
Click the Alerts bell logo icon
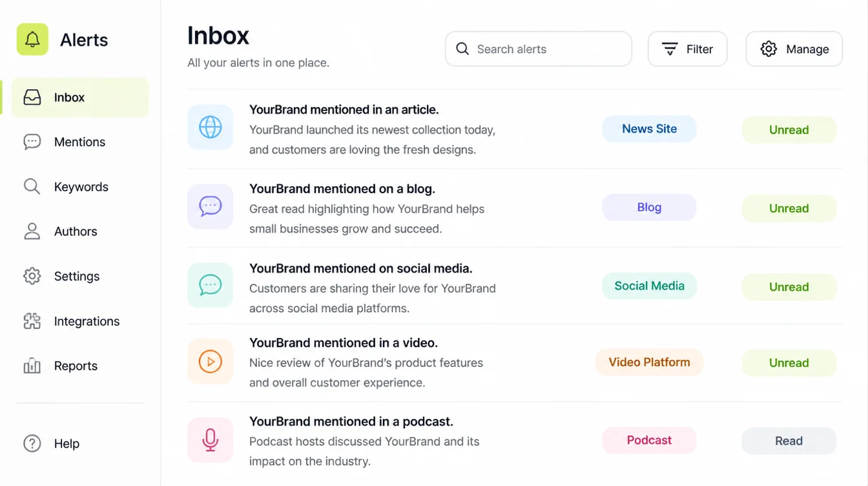pyautogui.click(x=32, y=39)
